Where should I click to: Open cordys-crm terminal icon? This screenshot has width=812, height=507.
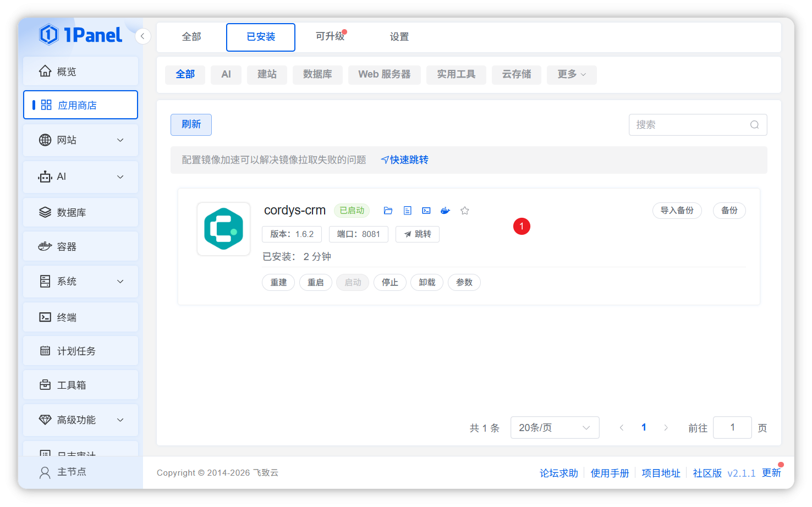point(426,211)
